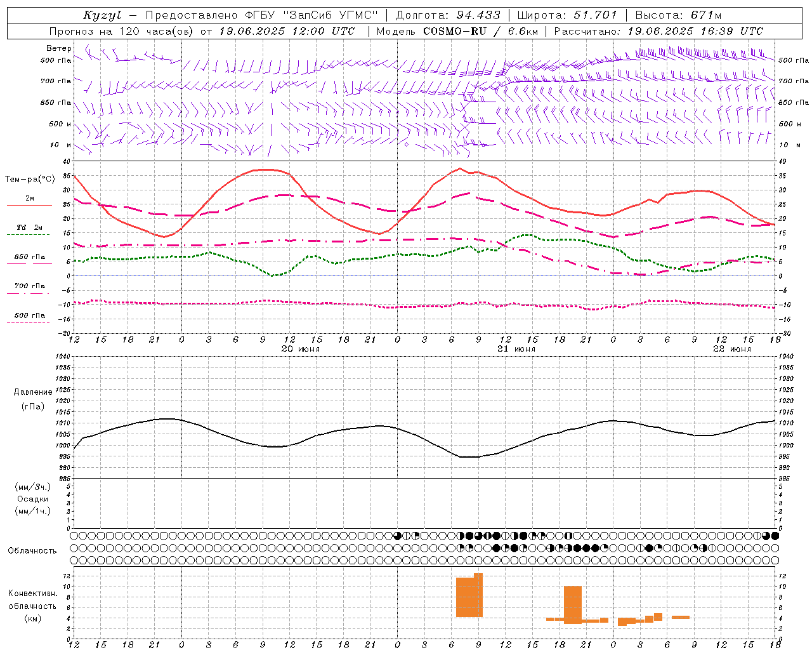This screenshot has width=812, height=650.
Task: Click the left "10 м" wind level label
Action: click(60, 145)
